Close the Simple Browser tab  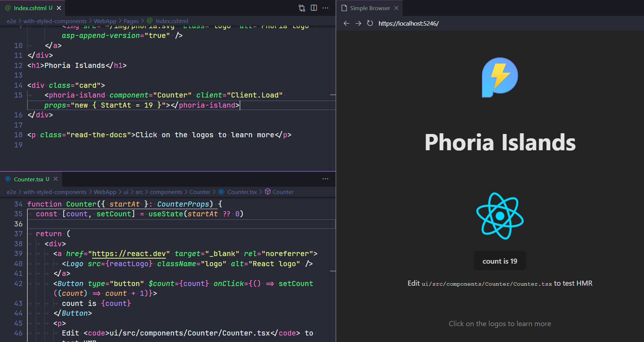[396, 8]
